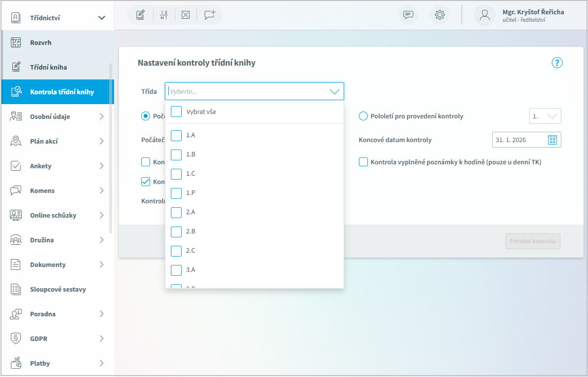Open Sloupcové sestavy from sidebar
Screen dimensions: 588x377
[x=58, y=289]
